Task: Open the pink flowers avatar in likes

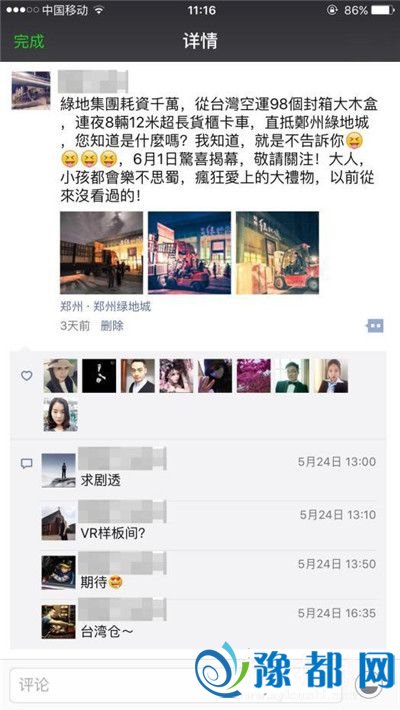Action: click(x=254, y=375)
